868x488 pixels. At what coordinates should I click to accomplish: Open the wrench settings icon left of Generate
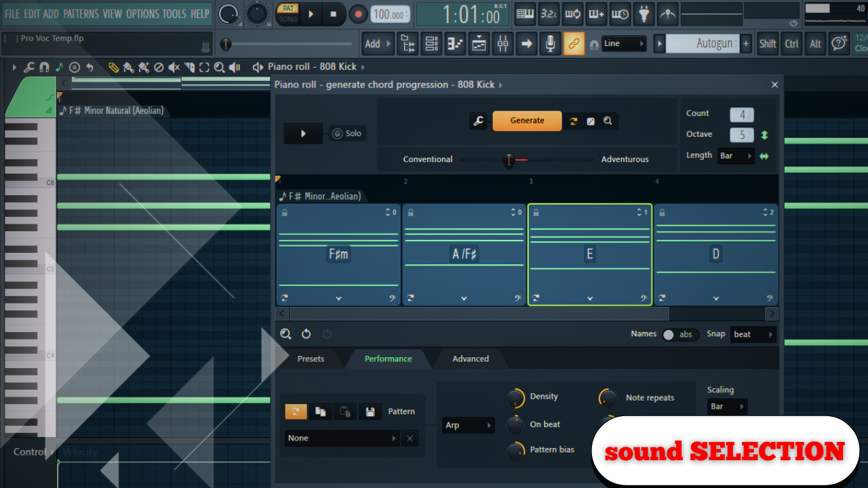(x=479, y=121)
